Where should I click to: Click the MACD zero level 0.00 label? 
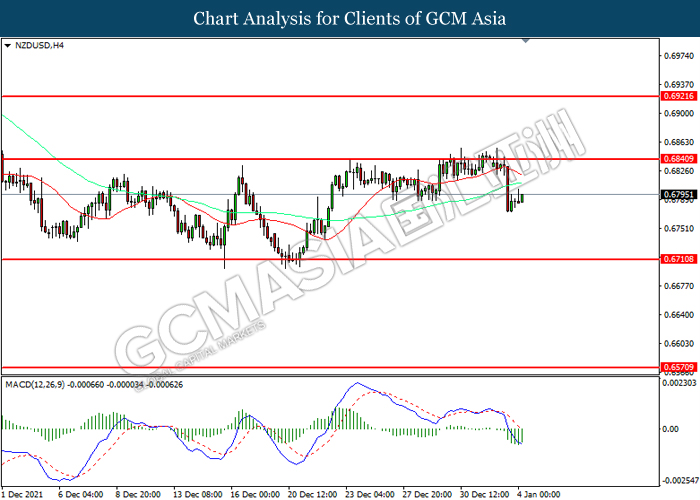(671, 429)
